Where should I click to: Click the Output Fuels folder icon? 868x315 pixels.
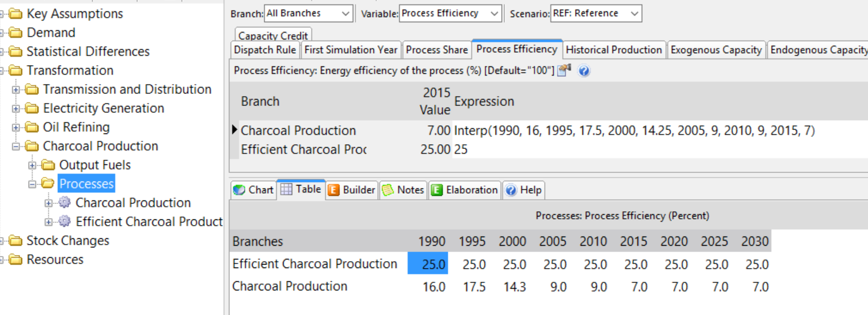[x=49, y=165]
